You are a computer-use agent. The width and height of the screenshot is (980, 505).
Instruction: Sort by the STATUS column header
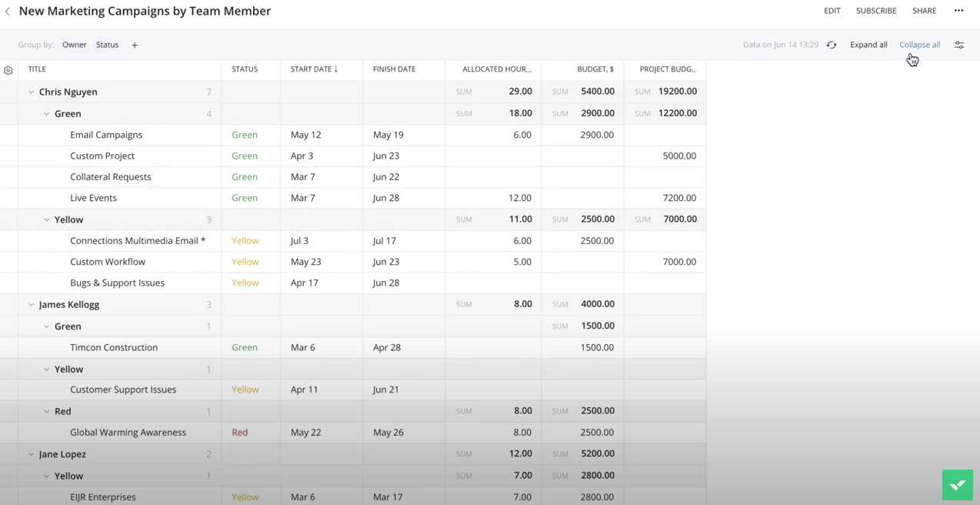coord(245,69)
